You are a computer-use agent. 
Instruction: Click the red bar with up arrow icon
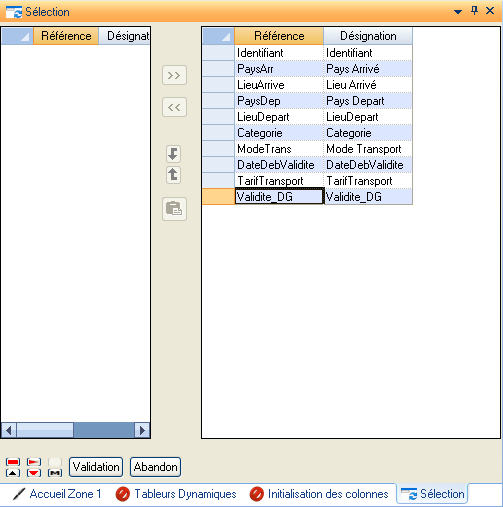(13, 467)
